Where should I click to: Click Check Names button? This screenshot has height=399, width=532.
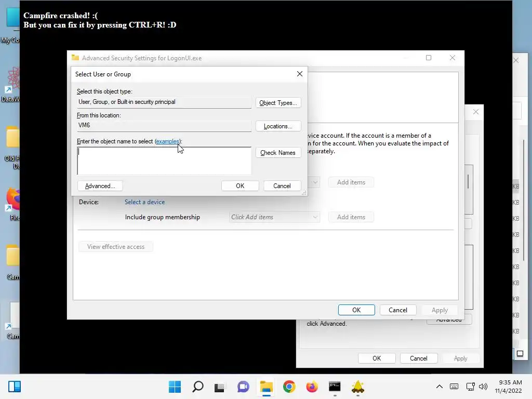pyautogui.click(x=278, y=153)
